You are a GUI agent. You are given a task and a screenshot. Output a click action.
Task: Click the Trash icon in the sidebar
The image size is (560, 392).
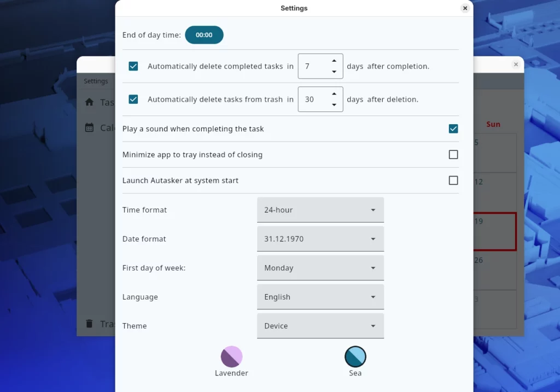pyautogui.click(x=88, y=324)
